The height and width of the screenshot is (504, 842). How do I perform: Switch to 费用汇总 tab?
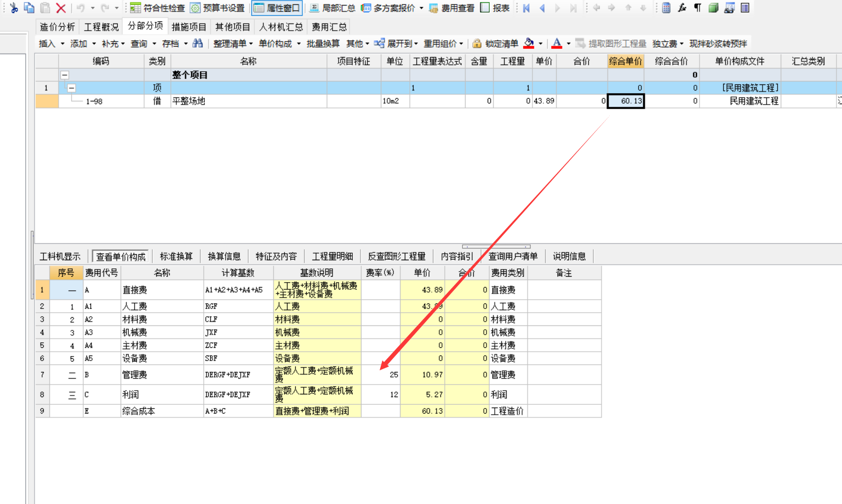(x=329, y=27)
